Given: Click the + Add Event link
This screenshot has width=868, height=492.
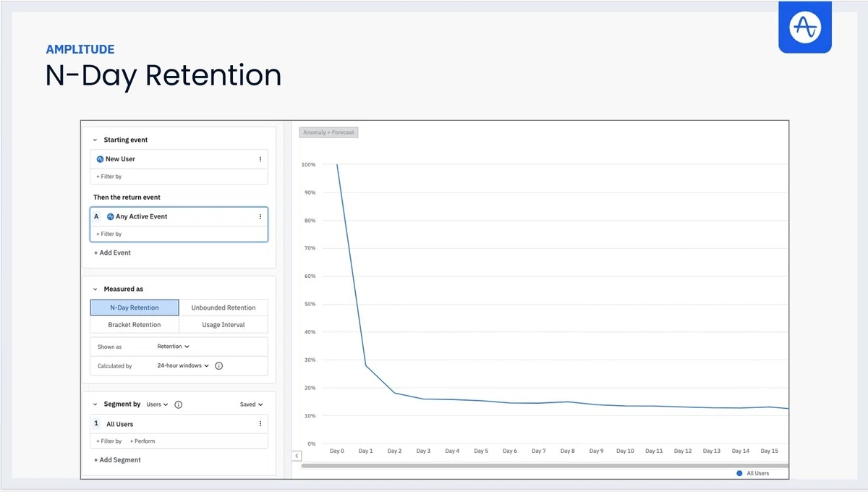Looking at the screenshot, I should pyautogui.click(x=112, y=253).
